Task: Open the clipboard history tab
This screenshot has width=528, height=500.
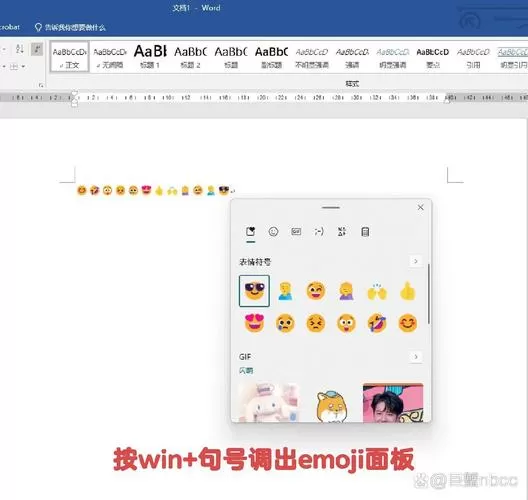Action: pyautogui.click(x=365, y=232)
